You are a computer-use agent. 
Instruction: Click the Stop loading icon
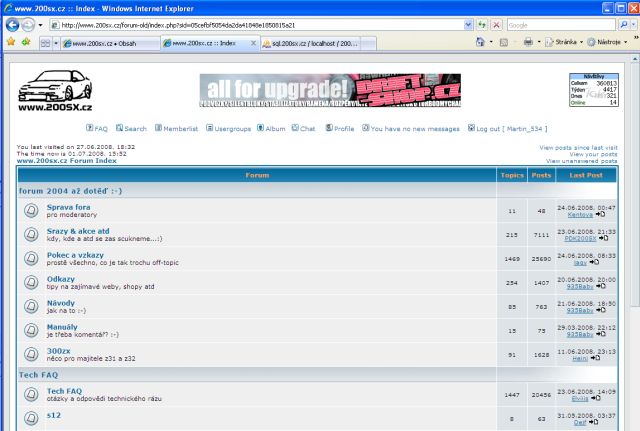[x=497, y=24]
